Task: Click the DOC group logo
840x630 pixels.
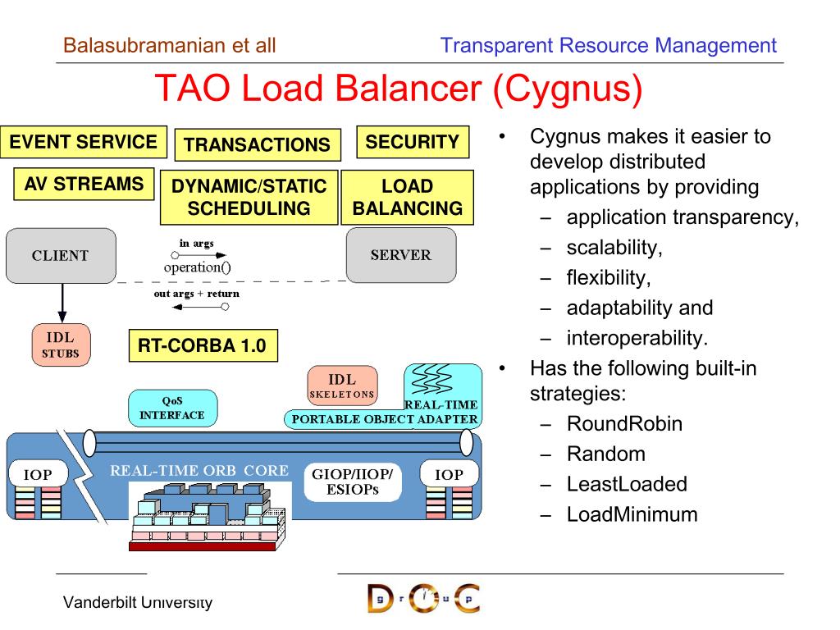Action: pyautogui.click(x=424, y=598)
